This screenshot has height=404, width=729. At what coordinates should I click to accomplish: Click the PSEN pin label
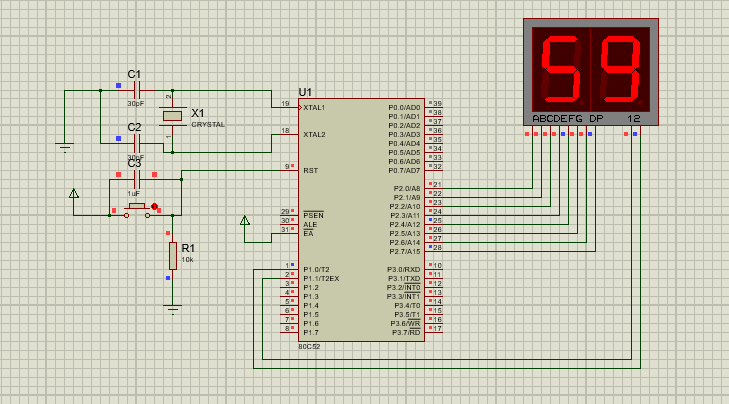point(313,215)
